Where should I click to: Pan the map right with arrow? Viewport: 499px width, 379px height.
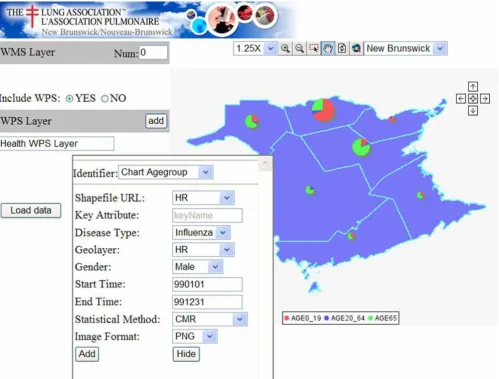tap(485, 99)
